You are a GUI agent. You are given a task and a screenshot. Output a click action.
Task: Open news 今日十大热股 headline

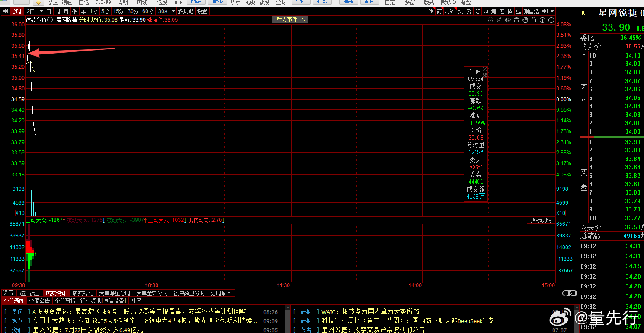point(145,321)
